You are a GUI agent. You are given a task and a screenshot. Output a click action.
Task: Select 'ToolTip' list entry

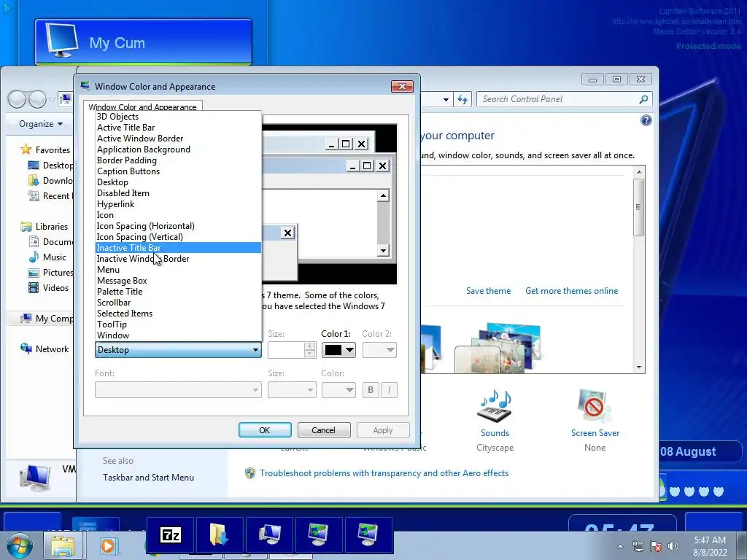click(x=179, y=324)
